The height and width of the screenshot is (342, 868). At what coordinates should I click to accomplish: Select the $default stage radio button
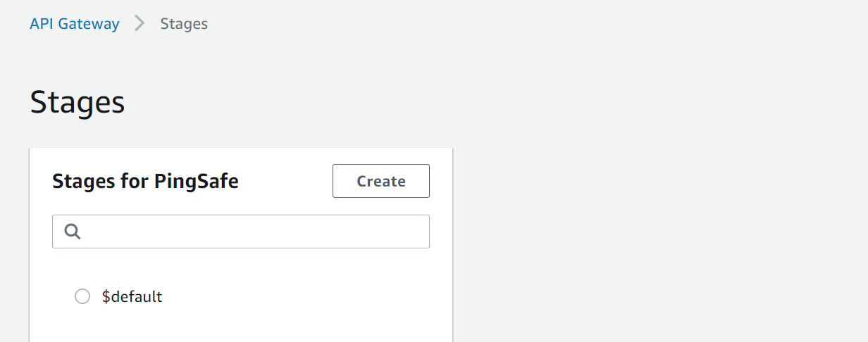point(82,296)
